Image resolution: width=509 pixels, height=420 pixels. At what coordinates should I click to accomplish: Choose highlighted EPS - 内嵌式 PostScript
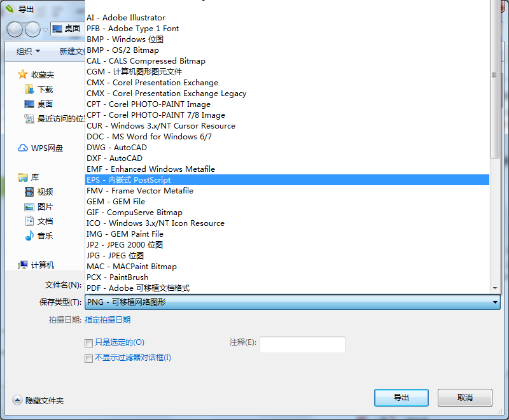[288, 180]
